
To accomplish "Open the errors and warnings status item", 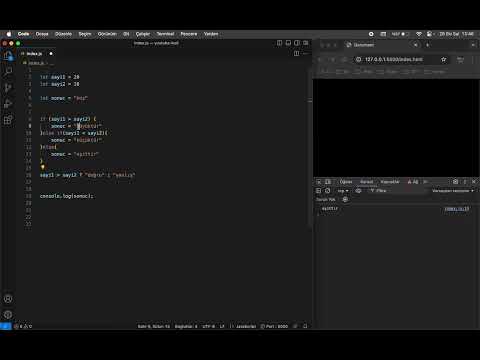I will (23, 326).
